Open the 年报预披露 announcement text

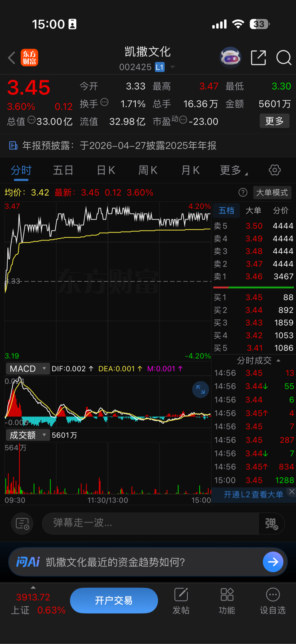[x=119, y=145]
